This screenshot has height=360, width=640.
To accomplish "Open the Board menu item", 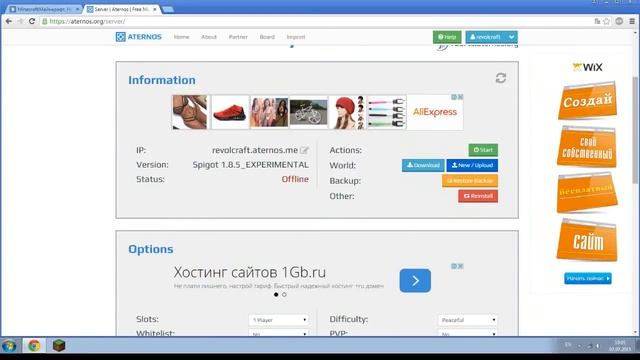I will pos(267,37).
